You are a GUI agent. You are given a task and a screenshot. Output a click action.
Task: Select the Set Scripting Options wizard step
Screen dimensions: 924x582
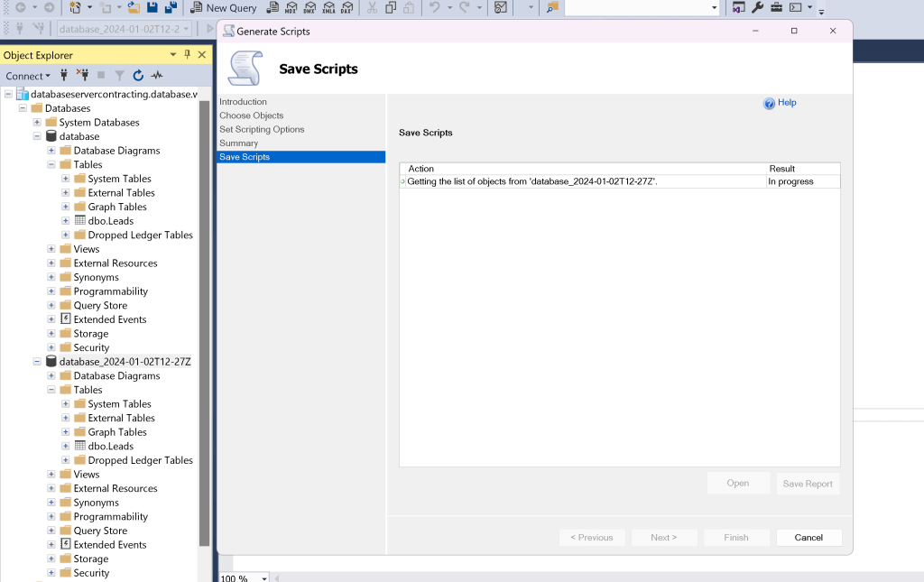(x=262, y=129)
